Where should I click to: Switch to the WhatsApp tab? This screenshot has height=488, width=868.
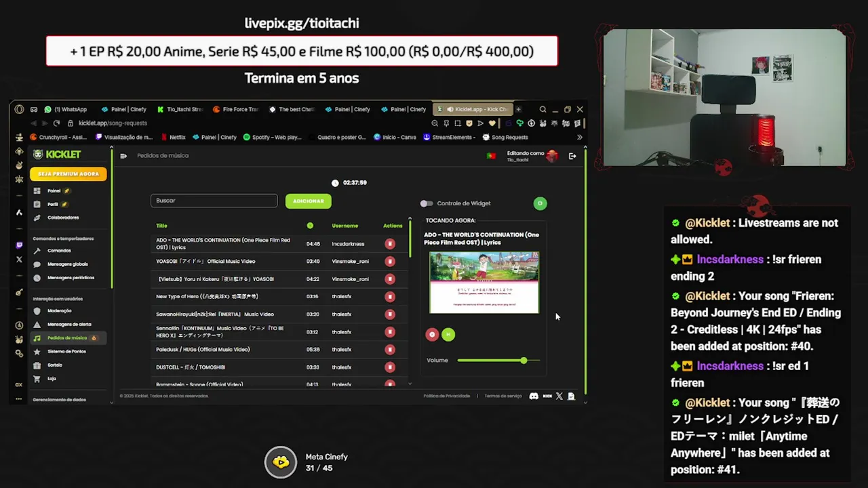(x=68, y=109)
